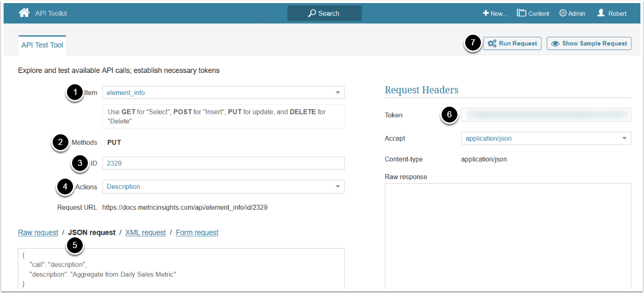Viewport: 644px width, 293px height.
Task: Click the Robert user profile icon
Action: (x=601, y=13)
